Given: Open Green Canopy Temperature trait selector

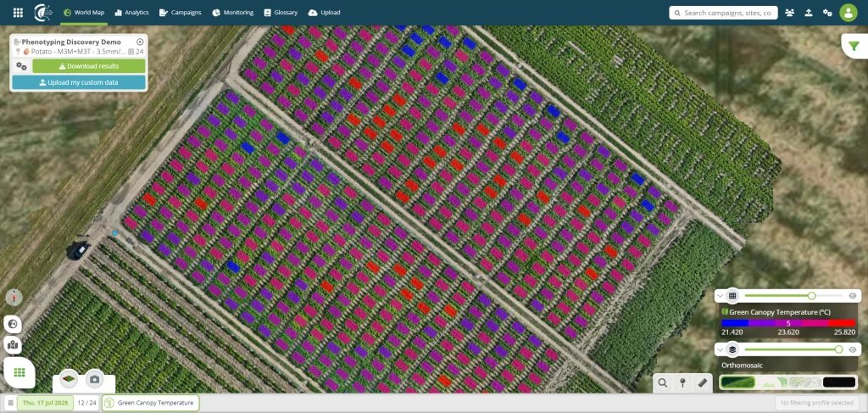Looking at the screenshot, I should [151, 403].
